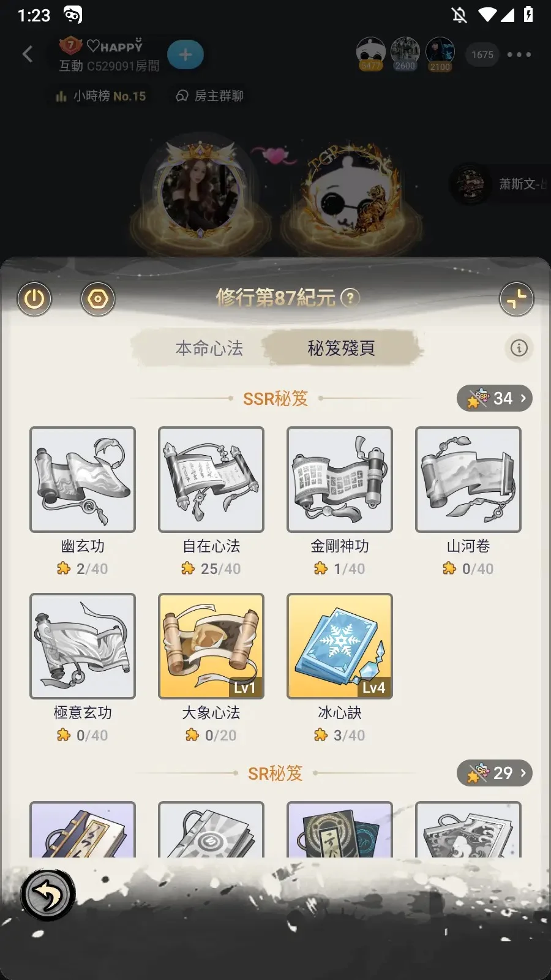Open the hexagon settings icon
Viewport: 551px width, 980px height.
[98, 299]
